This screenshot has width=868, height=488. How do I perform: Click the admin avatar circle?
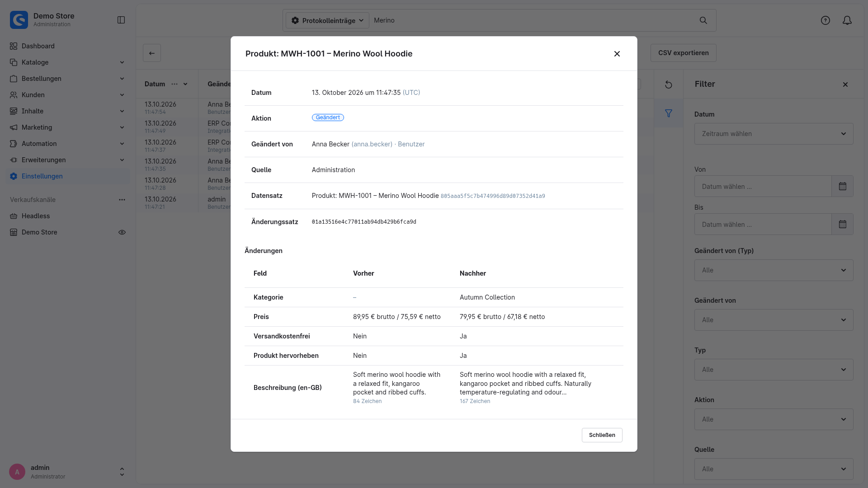(x=17, y=472)
